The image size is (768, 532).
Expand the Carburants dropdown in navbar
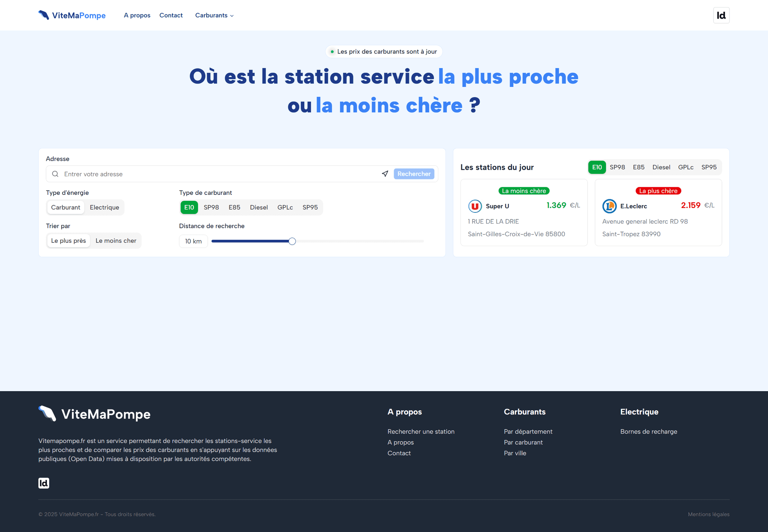214,15
